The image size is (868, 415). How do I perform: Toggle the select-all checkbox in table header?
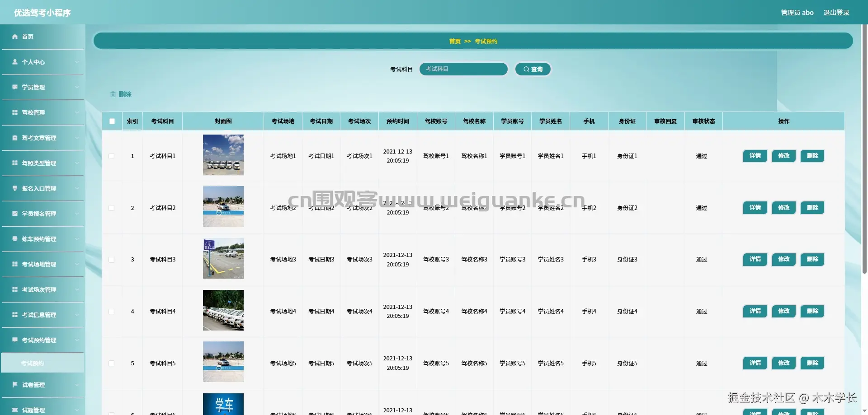pos(112,121)
